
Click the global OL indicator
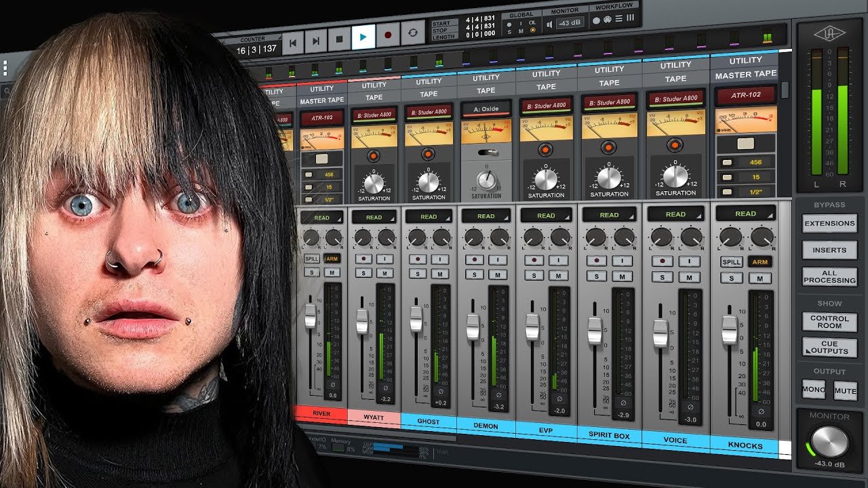(x=532, y=24)
